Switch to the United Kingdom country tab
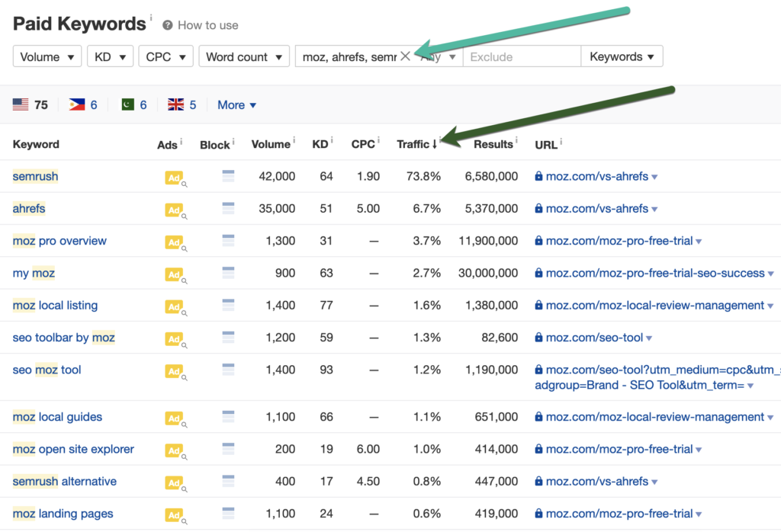Viewport: 781px width, 532px height. [x=182, y=104]
